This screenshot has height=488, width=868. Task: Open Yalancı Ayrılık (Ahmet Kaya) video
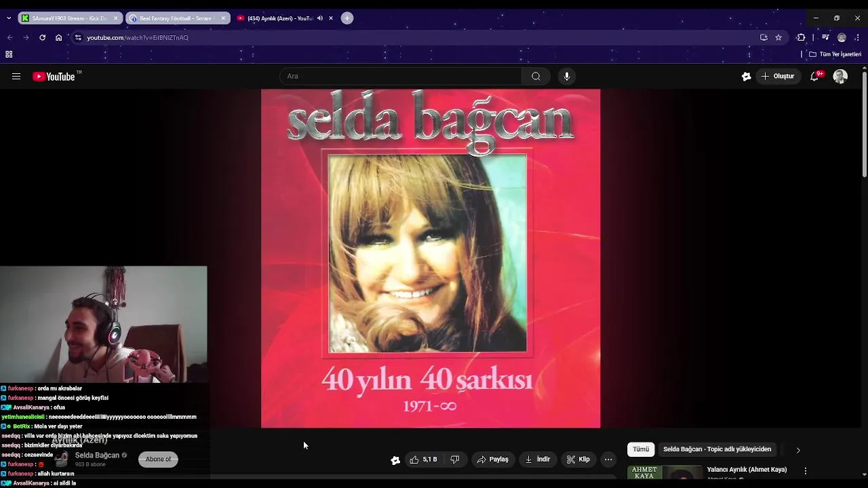747,470
